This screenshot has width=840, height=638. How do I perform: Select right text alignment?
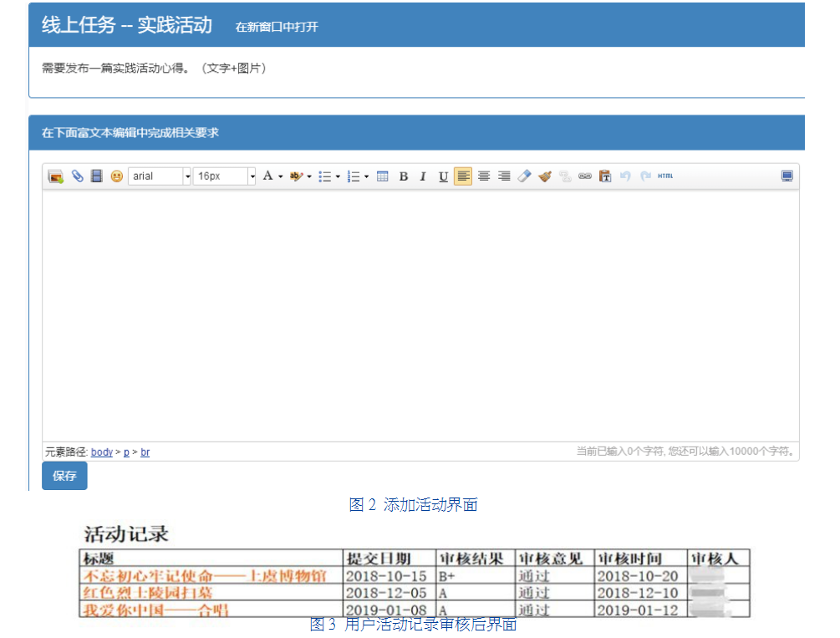click(x=504, y=176)
